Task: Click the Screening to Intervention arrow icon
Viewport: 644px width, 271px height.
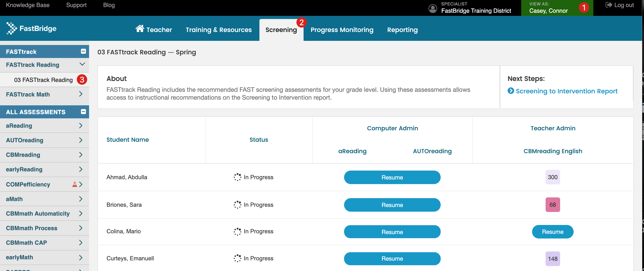Action: (511, 91)
